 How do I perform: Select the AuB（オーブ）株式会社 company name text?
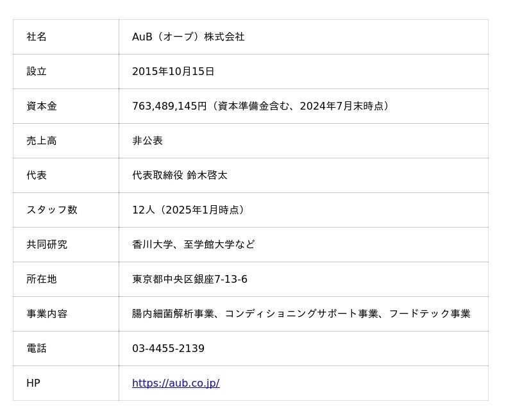[189, 37]
